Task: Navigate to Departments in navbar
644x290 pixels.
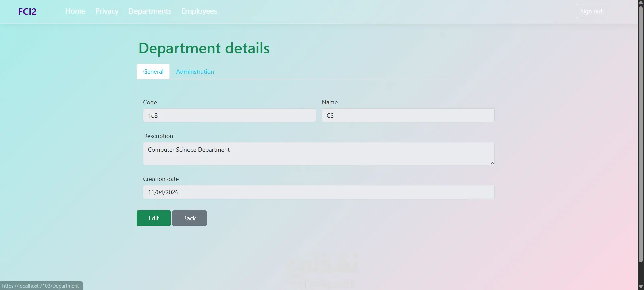Action: click(150, 11)
